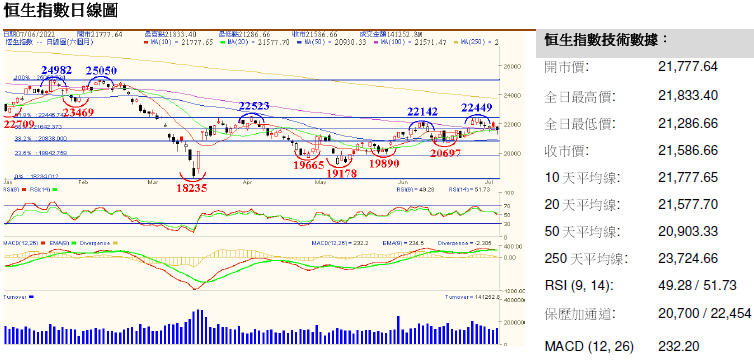Click the 19178 May trough label
Viewport: 754px width, 361px height.
pos(342,174)
